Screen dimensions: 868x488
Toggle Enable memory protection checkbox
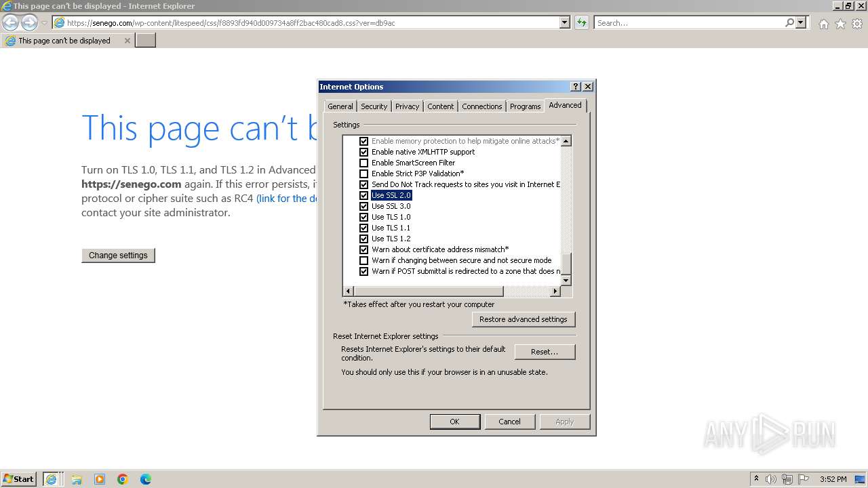pos(363,141)
